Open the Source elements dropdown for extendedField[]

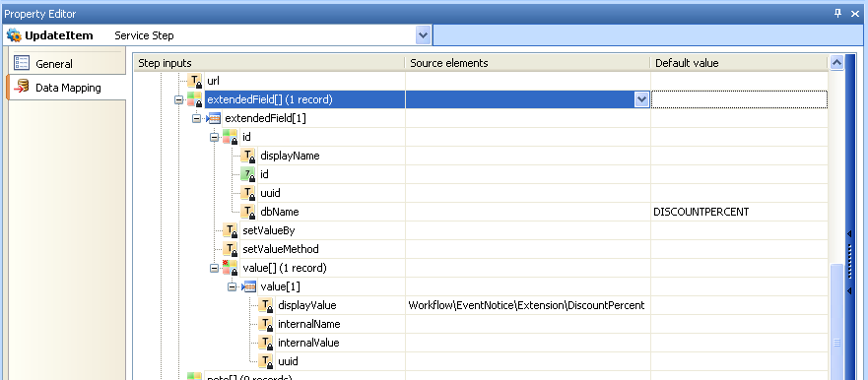pos(641,99)
